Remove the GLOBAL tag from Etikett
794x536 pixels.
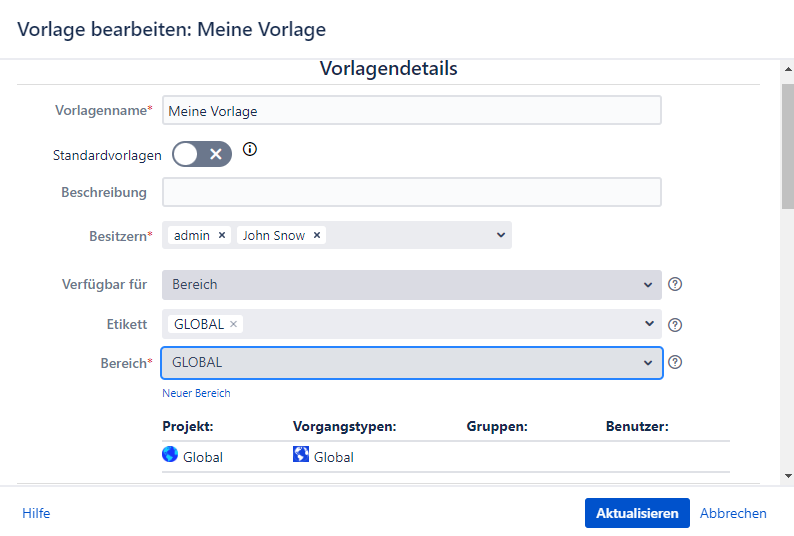click(233, 324)
